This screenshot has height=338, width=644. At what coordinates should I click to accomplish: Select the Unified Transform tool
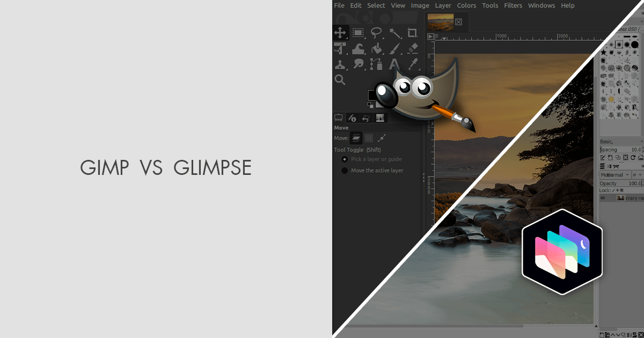(340, 49)
